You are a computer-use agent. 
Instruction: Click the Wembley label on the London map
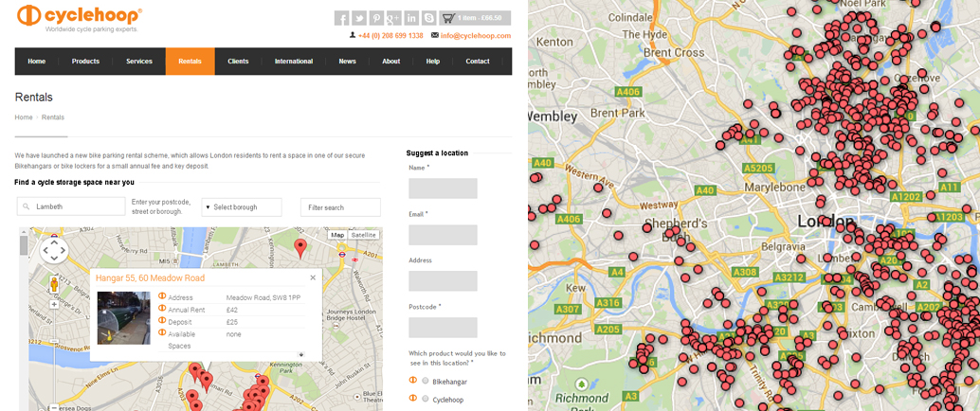pyautogui.click(x=554, y=116)
